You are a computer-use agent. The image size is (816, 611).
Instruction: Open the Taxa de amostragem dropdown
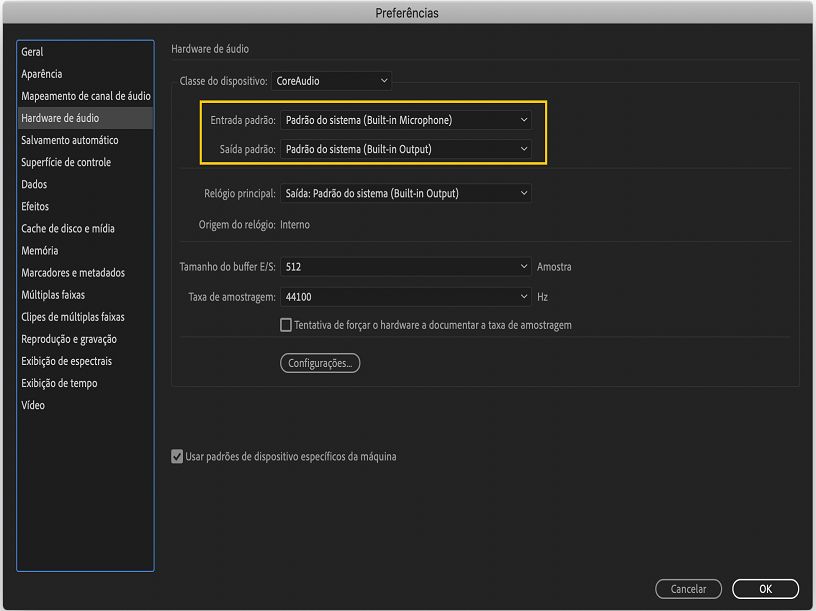pyautogui.click(x=405, y=297)
